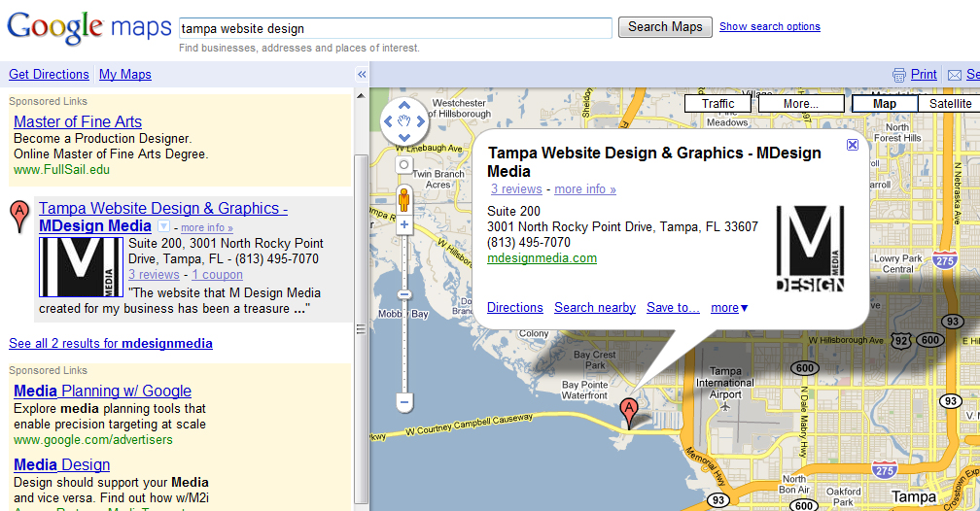Screen dimensions: 980x511
Task: Click Directions in the info bubble
Action: [x=515, y=307]
